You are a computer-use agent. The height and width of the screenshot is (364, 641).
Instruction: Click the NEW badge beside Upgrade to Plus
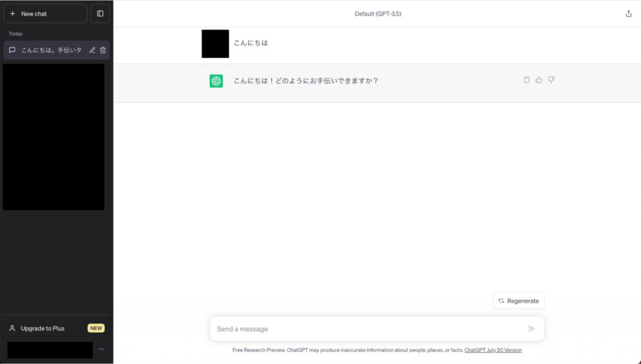[96, 328]
